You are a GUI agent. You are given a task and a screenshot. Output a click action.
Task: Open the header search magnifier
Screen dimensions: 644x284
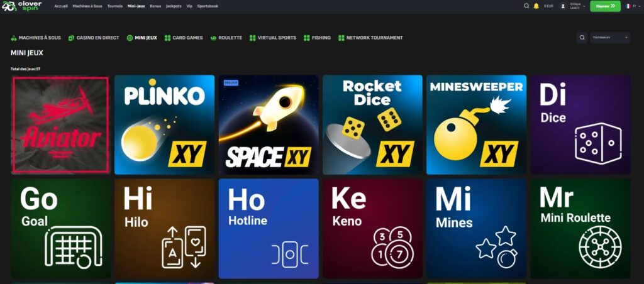tap(526, 6)
